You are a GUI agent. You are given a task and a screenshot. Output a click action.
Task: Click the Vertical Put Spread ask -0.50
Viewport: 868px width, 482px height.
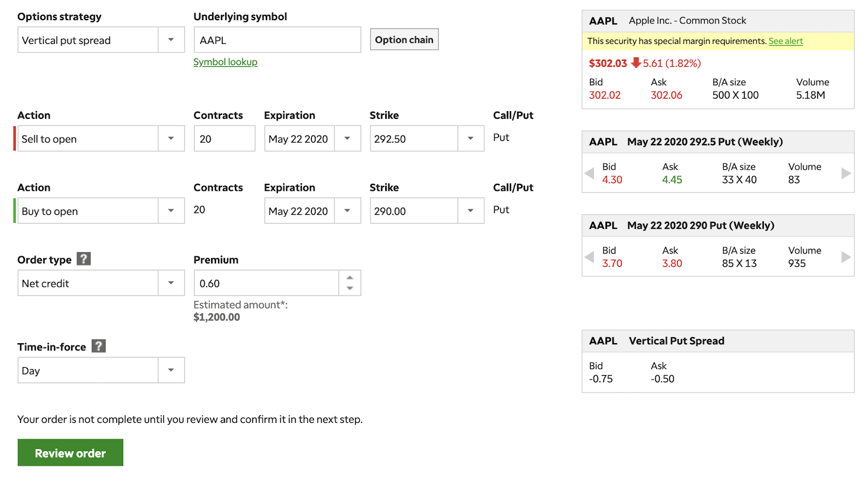click(663, 379)
